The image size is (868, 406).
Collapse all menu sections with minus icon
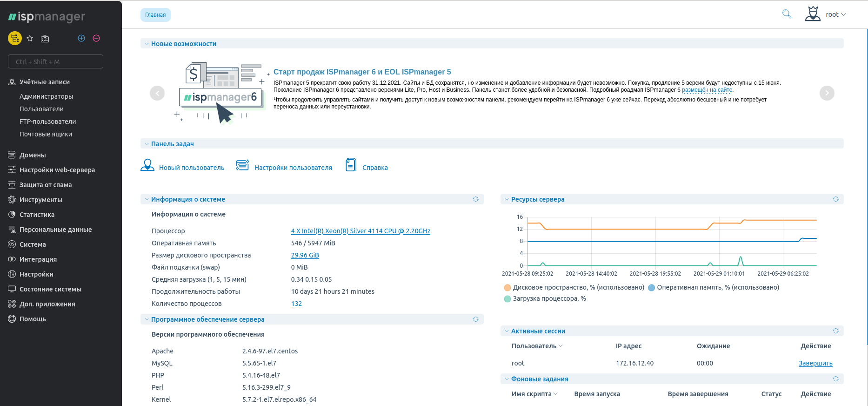(96, 38)
